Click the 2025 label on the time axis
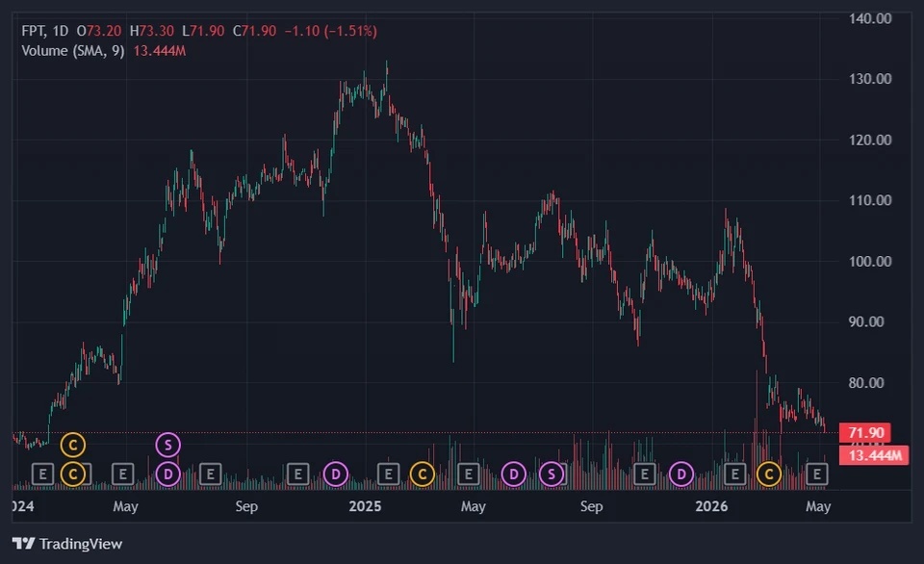The image size is (924, 564). point(365,506)
